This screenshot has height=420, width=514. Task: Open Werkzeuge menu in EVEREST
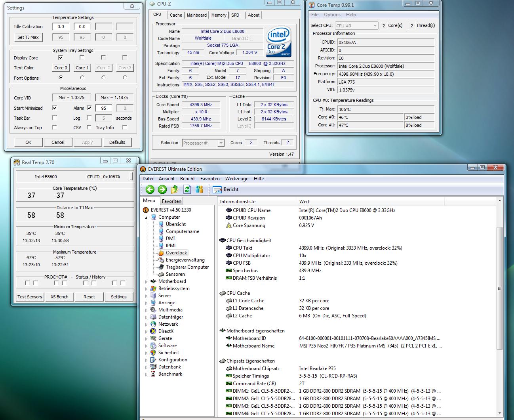(237, 179)
